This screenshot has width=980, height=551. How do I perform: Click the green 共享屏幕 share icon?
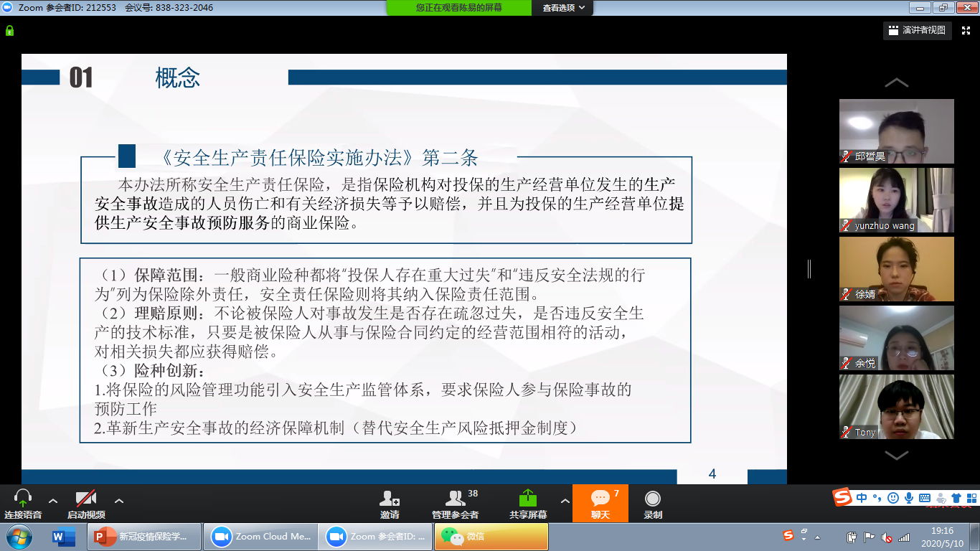tap(528, 499)
